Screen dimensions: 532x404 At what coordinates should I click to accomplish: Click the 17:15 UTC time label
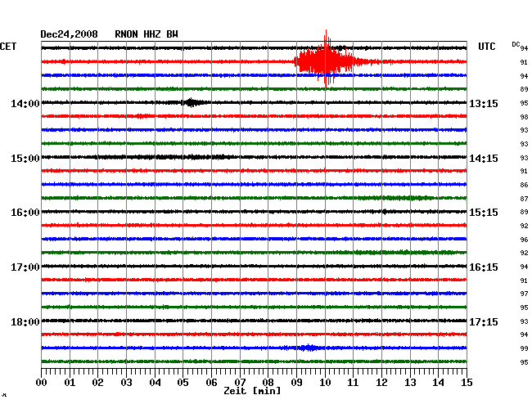tap(484, 321)
